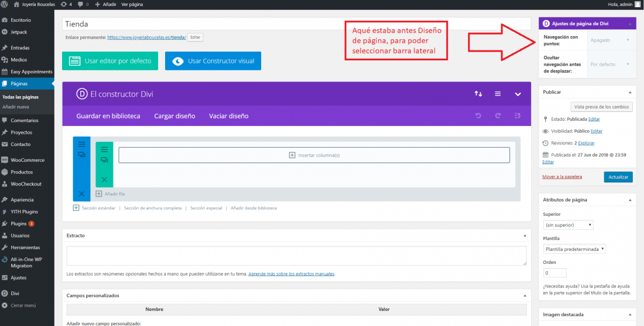The height and width of the screenshot is (326, 644).
Task: Open updates icon showing 4
Action: (66, 4)
